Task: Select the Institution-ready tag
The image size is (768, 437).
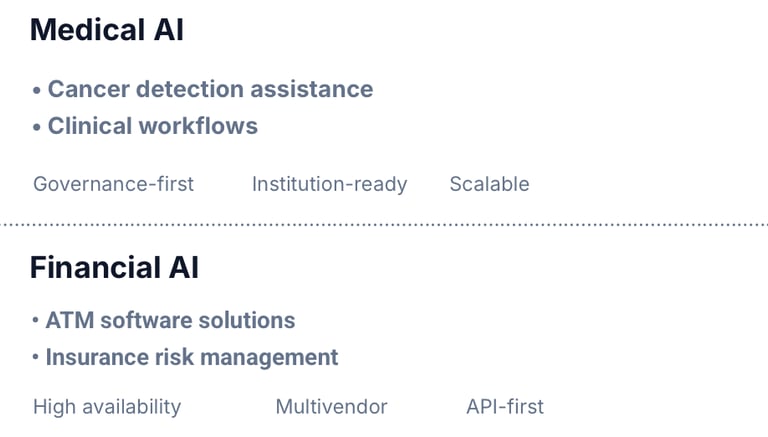Action: [329, 184]
